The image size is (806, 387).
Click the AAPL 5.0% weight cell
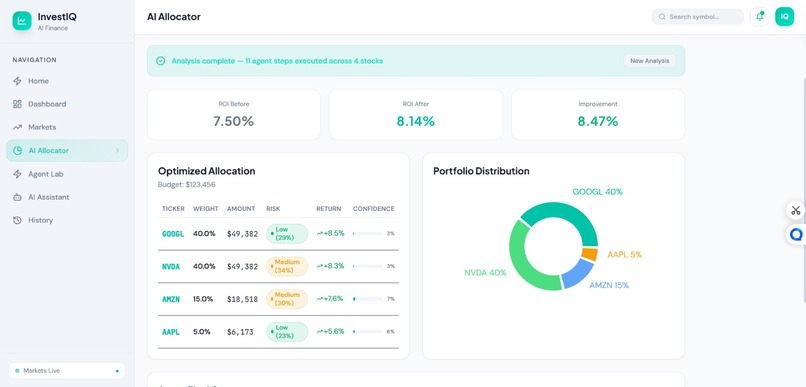(x=202, y=331)
